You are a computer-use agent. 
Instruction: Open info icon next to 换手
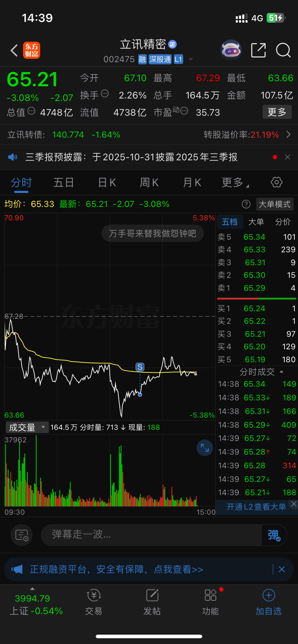[105, 94]
